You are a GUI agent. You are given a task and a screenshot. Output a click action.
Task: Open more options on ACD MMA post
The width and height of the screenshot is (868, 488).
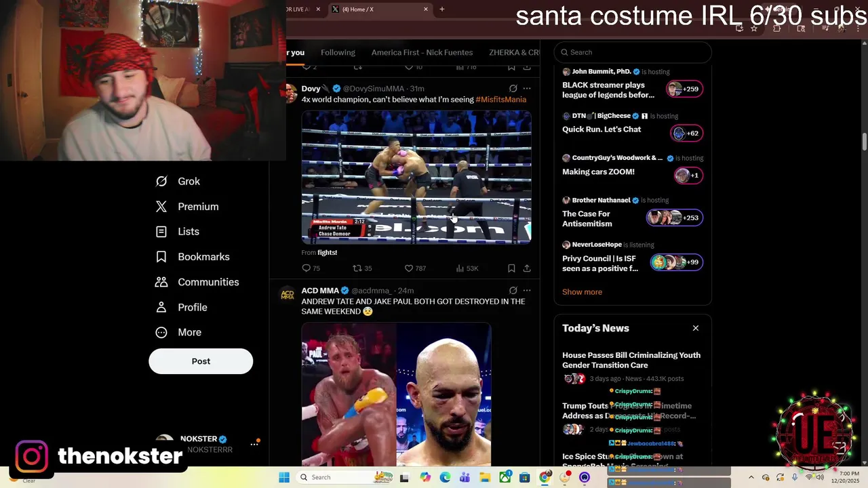(x=527, y=291)
